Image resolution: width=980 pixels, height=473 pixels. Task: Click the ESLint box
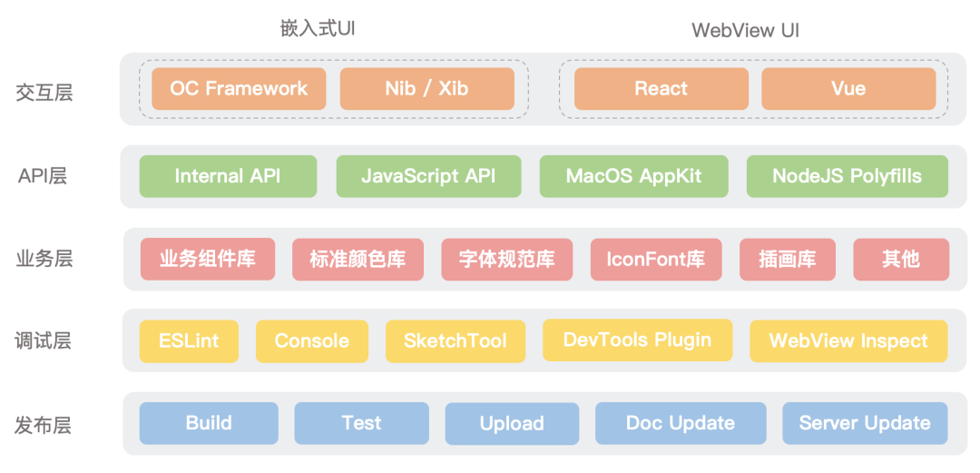coord(189,341)
